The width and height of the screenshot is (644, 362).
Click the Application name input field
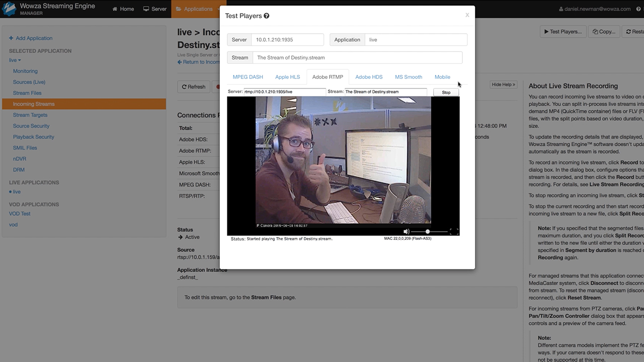point(416,40)
